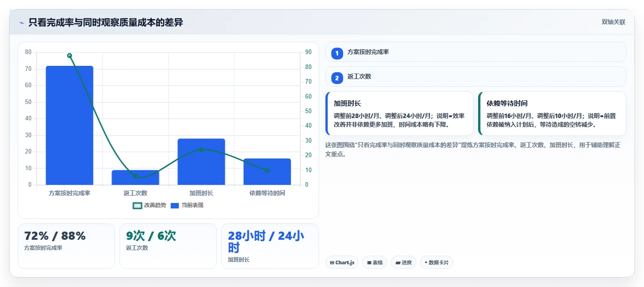644x287 pixels.
Task: Click the line point on the 加班时长 bar
Action: point(201,149)
